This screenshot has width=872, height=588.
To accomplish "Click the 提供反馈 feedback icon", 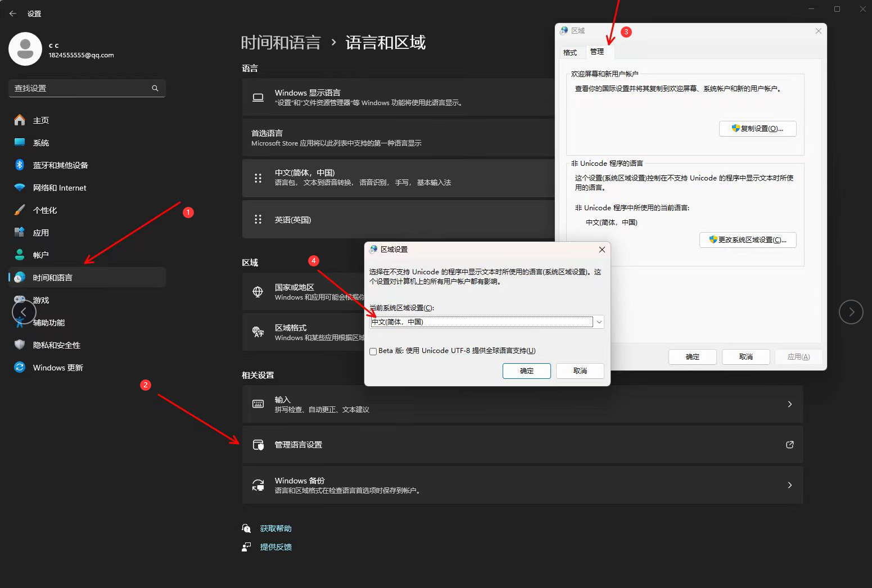I will pyautogui.click(x=246, y=547).
